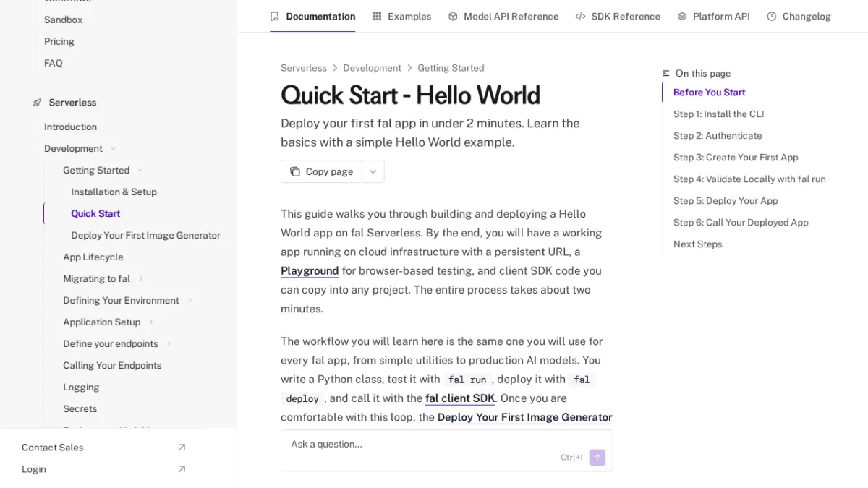Open Installation & Setup page
Viewport: 868px width, 488px height.
click(114, 192)
